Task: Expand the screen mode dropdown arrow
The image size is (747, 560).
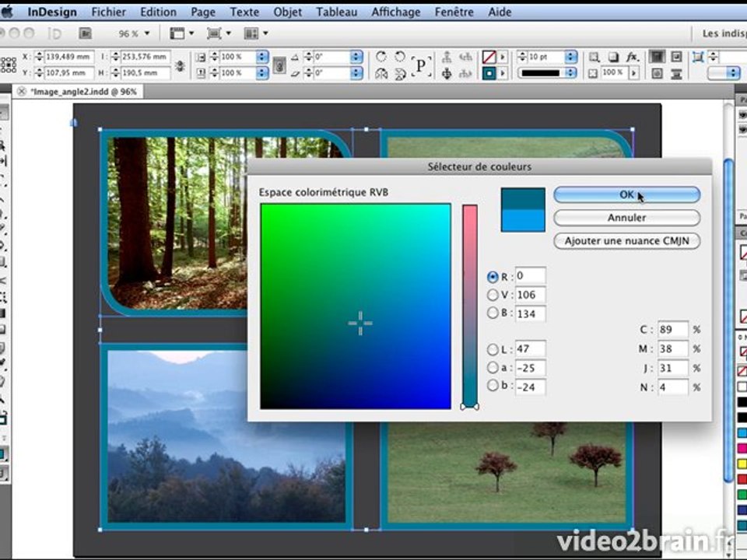Action: click(229, 33)
